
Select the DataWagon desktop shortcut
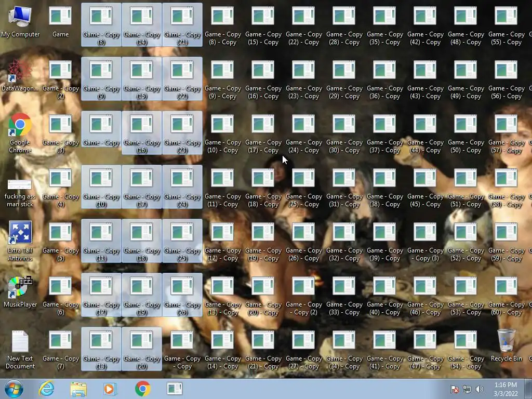click(20, 76)
